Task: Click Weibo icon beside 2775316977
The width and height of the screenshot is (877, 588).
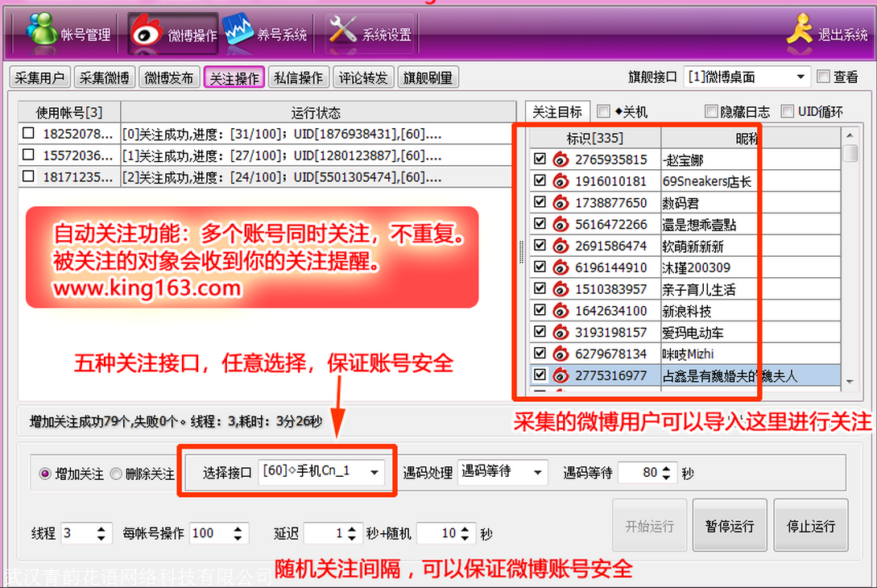Action: point(561,376)
